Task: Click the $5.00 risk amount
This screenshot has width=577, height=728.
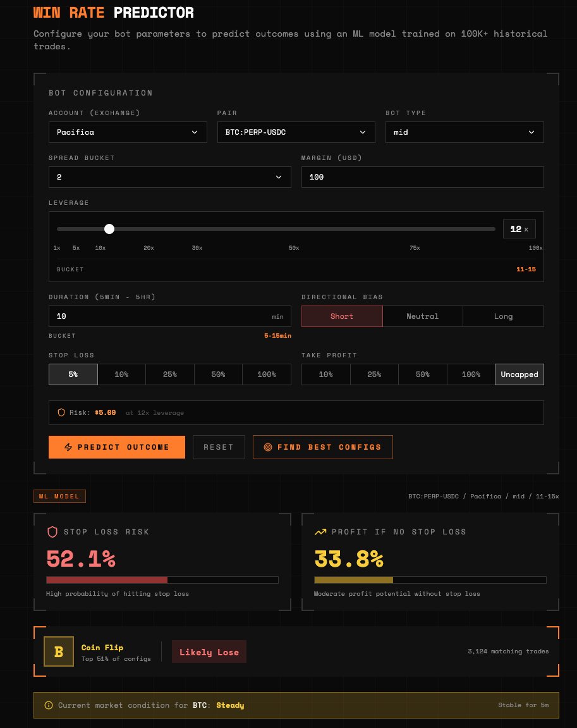Action: tap(106, 412)
